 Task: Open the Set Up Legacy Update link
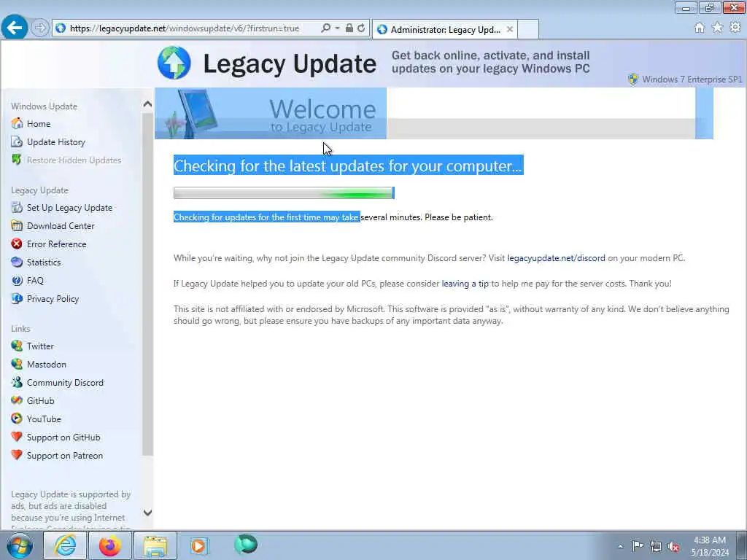(x=69, y=208)
